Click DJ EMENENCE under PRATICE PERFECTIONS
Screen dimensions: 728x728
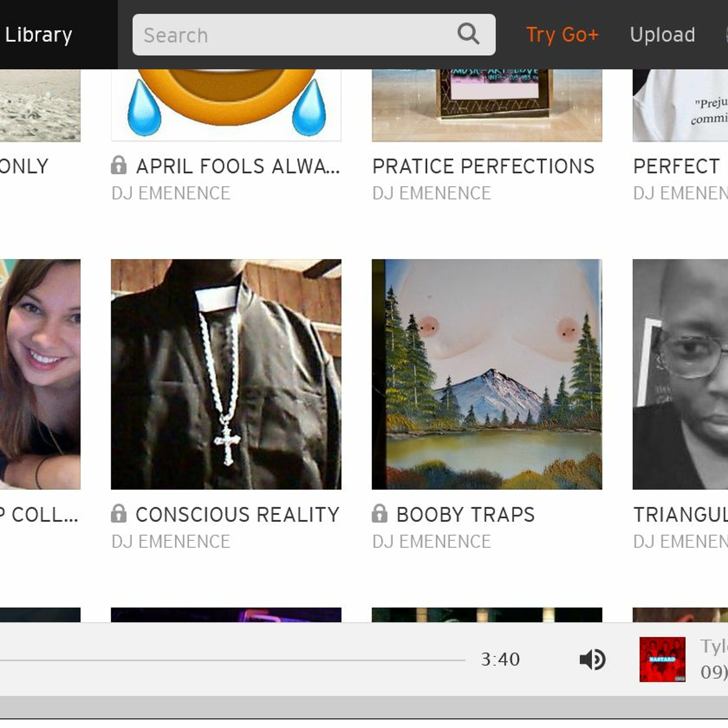[x=431, y=193]
